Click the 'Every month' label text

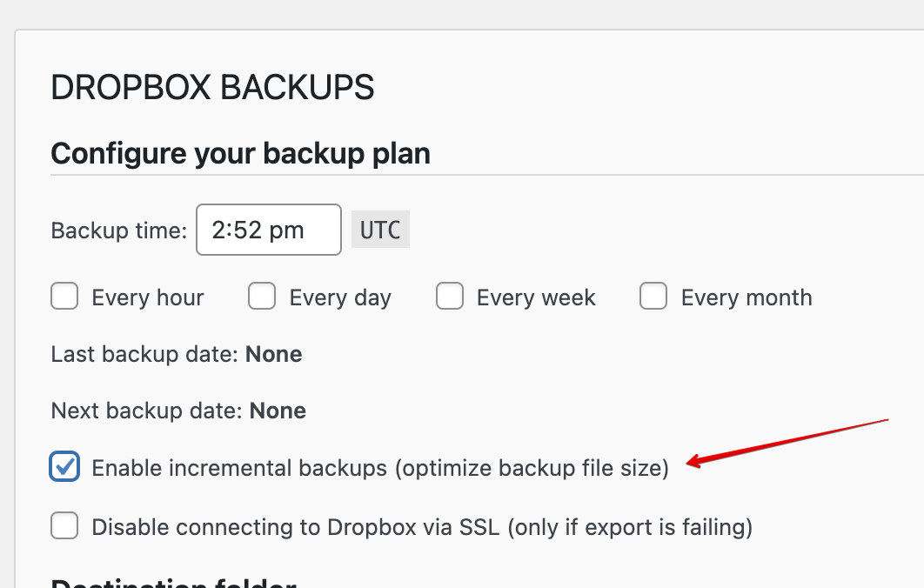point(747,297)
